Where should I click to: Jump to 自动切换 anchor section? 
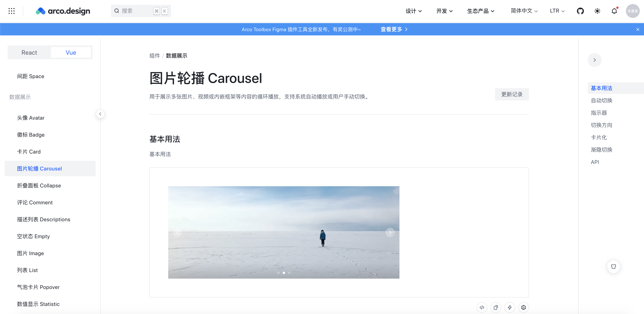coord(601,101)
